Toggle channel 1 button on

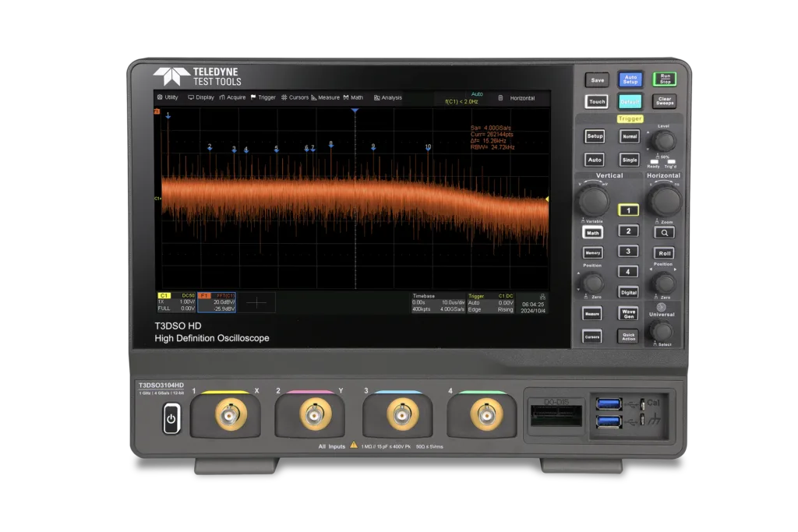point(628,210)
